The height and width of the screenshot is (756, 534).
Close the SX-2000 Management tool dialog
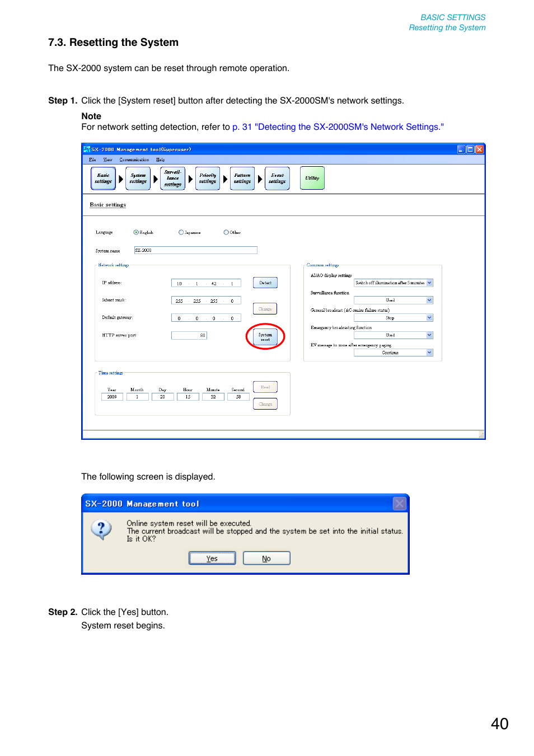tap(400, 504)
